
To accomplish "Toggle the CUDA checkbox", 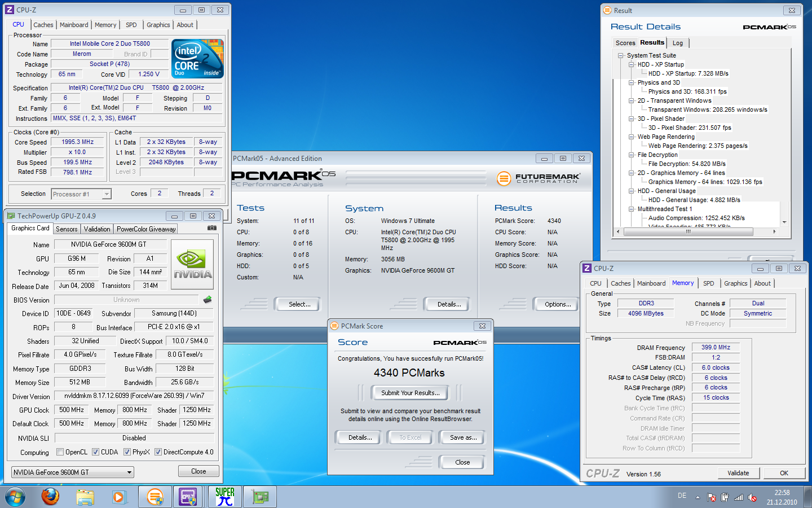I will click(95, 452).
